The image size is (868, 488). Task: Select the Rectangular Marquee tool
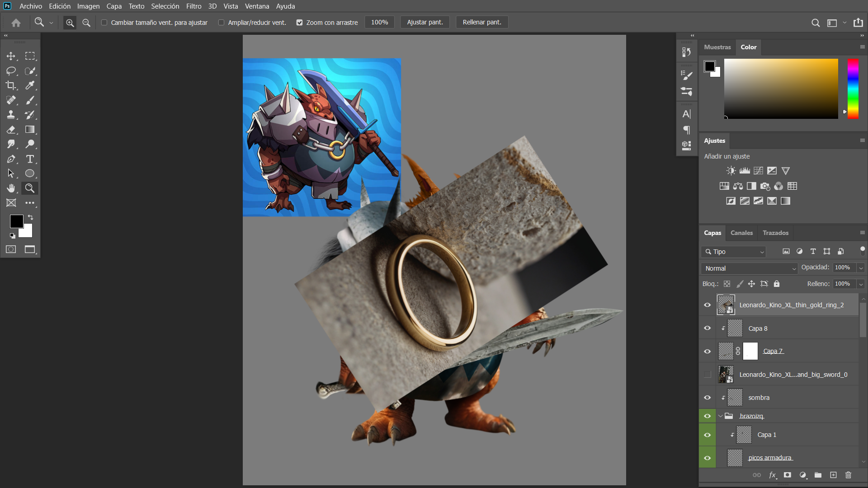(x=30, y=56)
